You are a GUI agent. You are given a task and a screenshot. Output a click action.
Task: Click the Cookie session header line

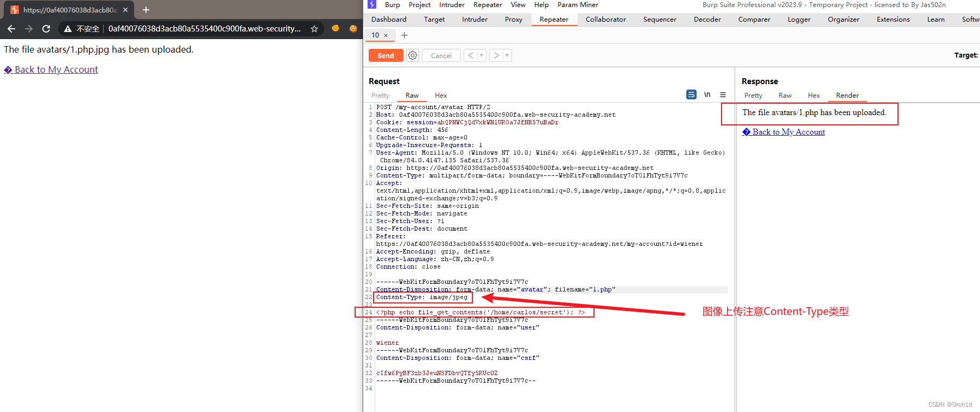click(x=467, y=122)
